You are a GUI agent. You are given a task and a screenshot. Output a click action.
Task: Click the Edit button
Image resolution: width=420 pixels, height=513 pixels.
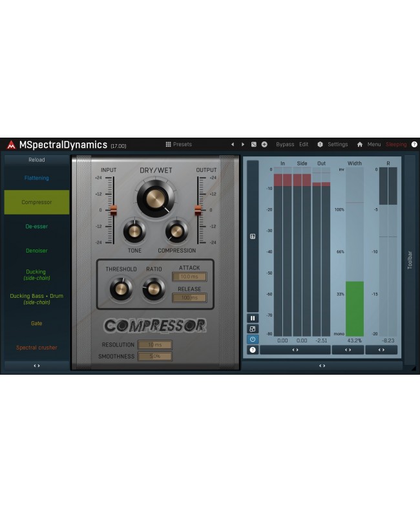click(304, 144)
